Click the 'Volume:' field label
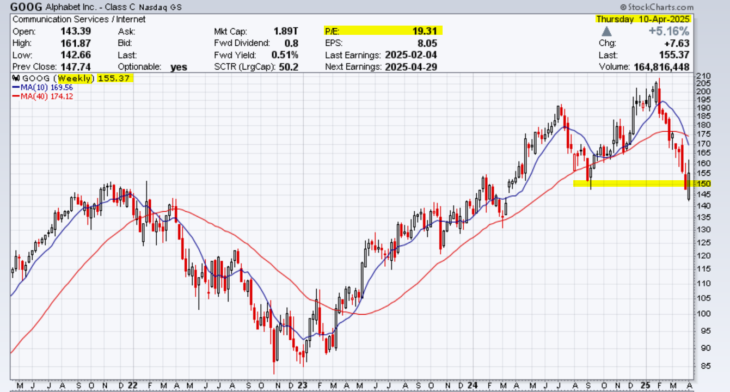 pyautogui.click(x=614, y=67)
